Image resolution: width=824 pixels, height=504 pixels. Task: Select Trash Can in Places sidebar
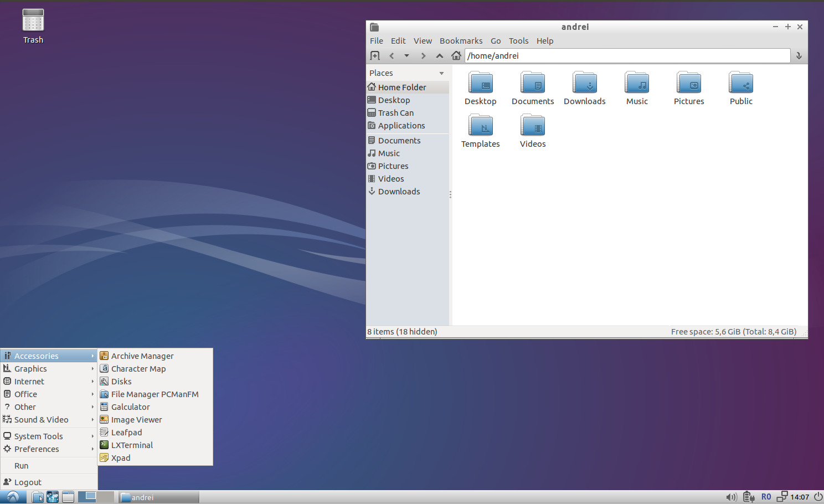[x=395, y=113]
